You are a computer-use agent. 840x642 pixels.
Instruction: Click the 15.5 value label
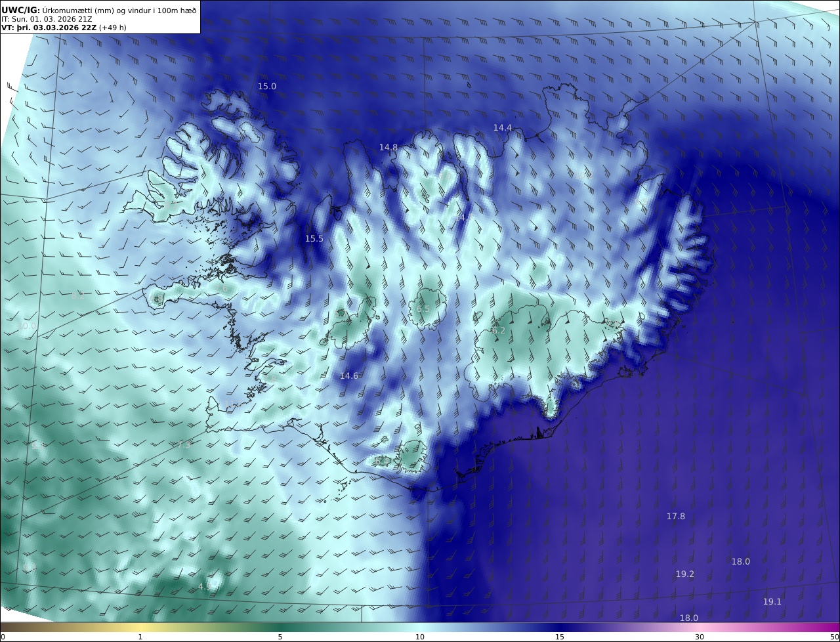click(x=314, y=238)
